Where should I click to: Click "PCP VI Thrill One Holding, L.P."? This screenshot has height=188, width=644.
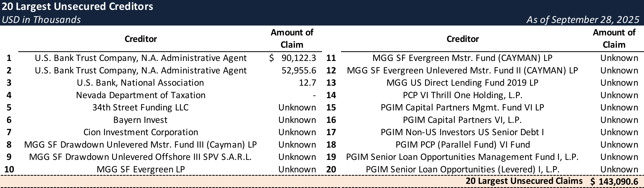click(x=462, y=95)
